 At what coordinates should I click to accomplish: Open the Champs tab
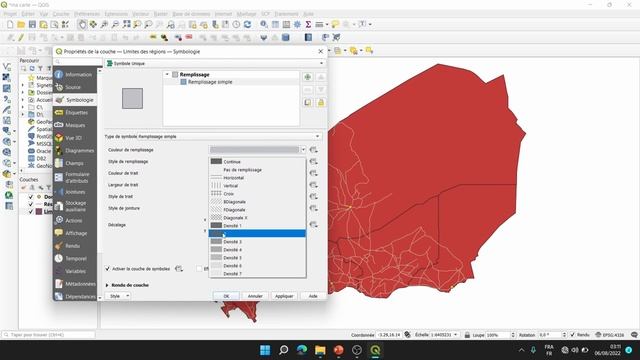[75, 163]
